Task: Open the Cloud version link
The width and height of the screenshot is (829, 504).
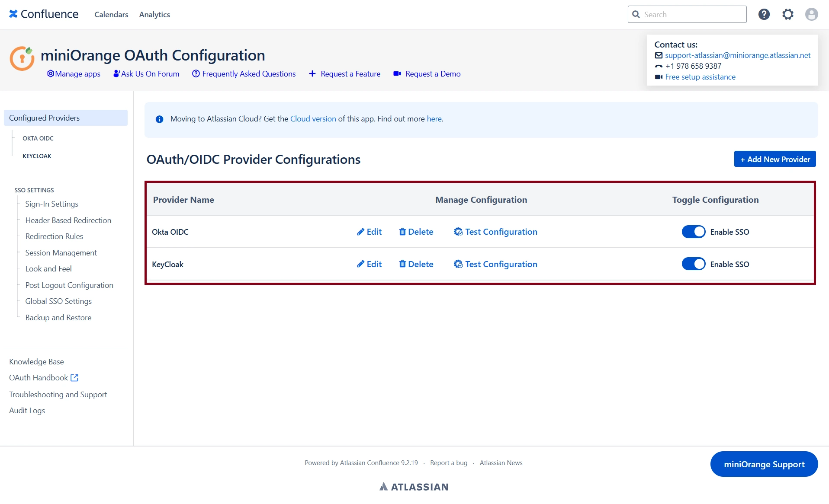Action: click(313, 119)
